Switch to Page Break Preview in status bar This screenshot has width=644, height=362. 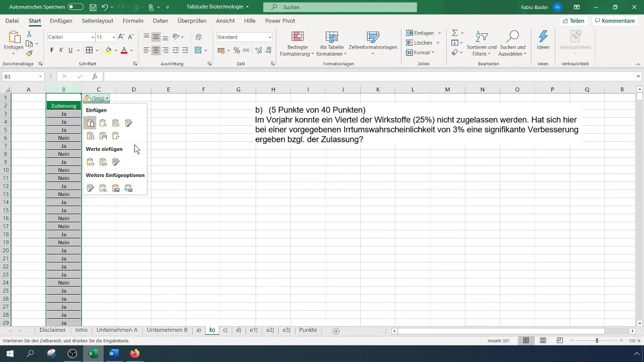point(559,340)
